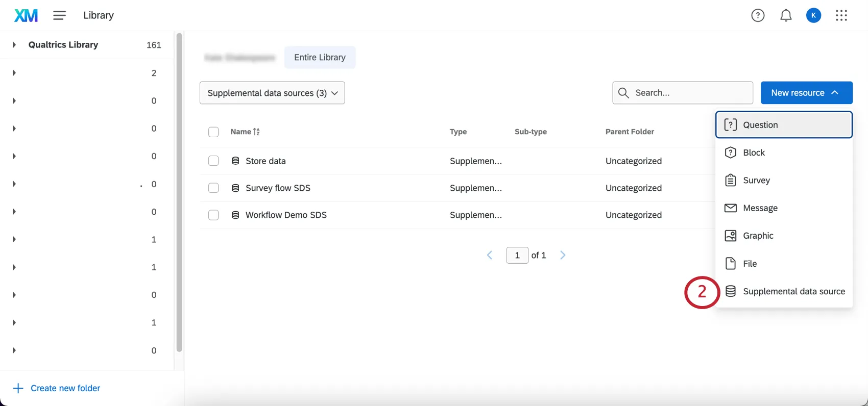
Task: Open the notifications bell
Action: tap(786, 16)
